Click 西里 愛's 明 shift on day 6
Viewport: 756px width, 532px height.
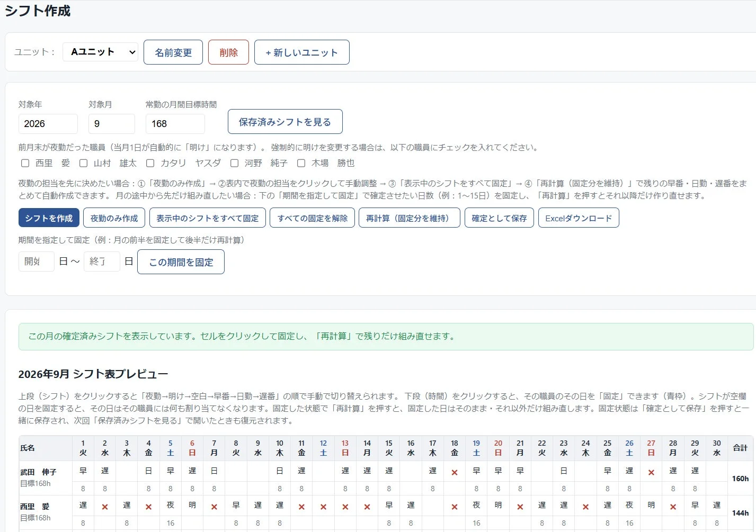tap(192, 505)
